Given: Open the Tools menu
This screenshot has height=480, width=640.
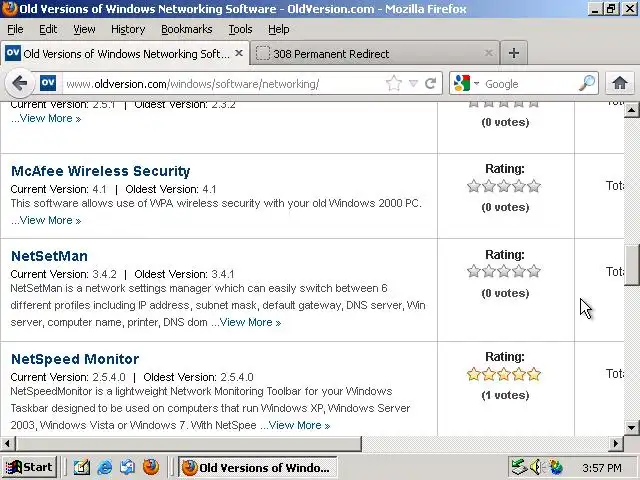Looking at the screenshot, I should (x=240, y=29).
